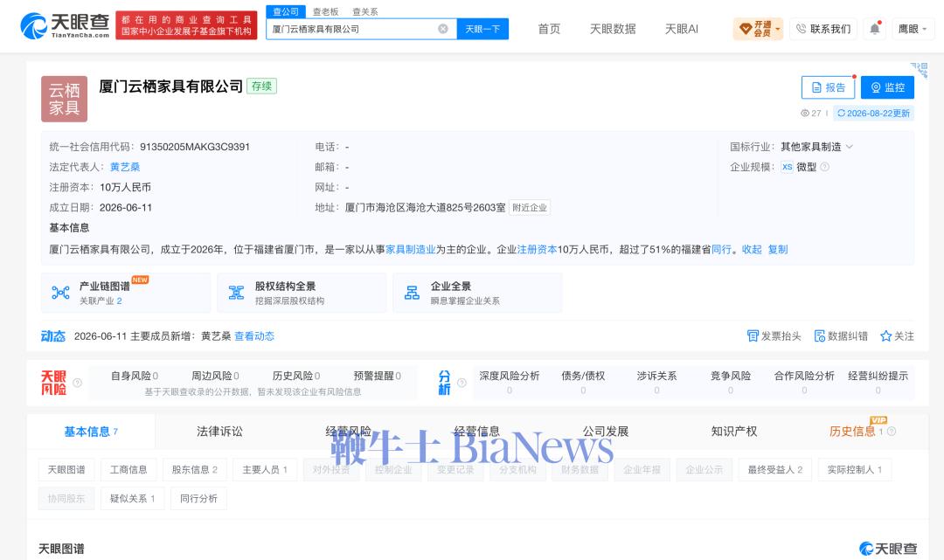
Task: Click the 发票抬头 icon
Action: (x=753, y=336)
